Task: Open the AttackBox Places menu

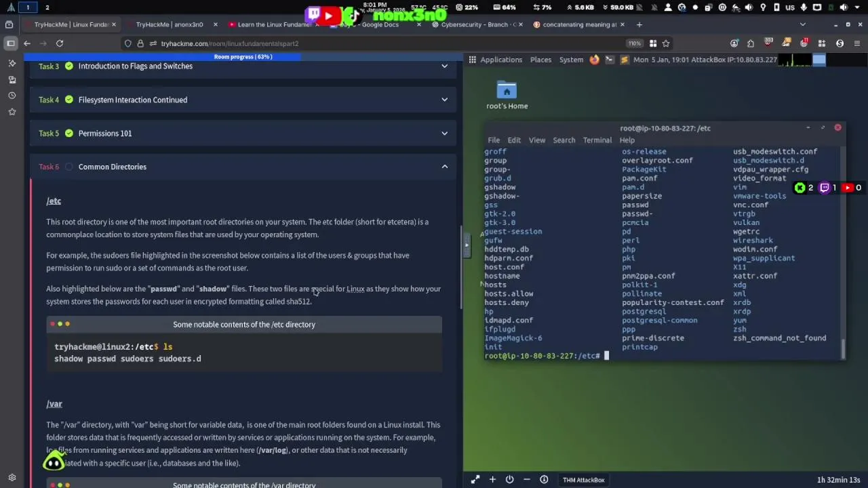Action: 540,60
